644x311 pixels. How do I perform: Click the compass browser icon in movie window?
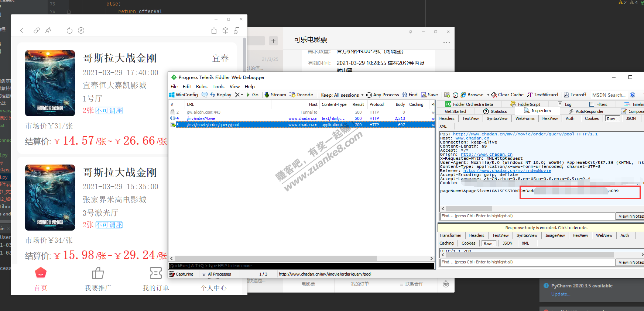tap(81, 31)
